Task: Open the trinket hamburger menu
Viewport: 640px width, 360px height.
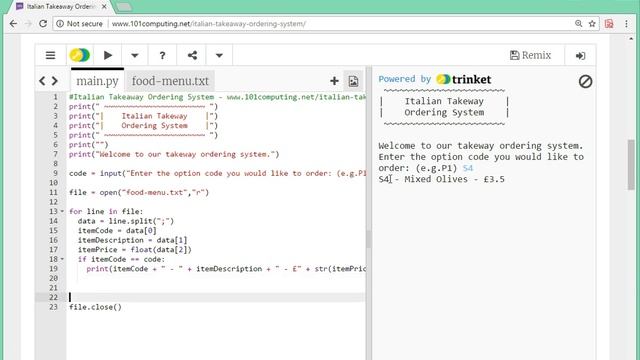Action: (50, 55)
